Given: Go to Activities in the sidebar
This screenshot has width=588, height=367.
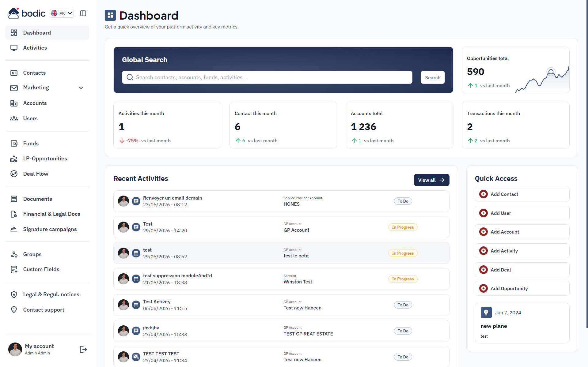Looking at the screenshot, I should (47, 48).
